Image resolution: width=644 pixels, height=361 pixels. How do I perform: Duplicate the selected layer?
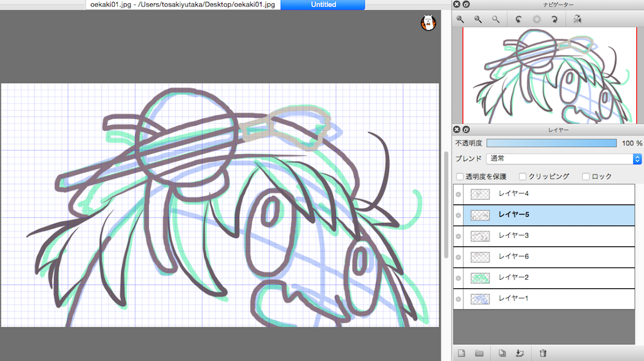[x=502, y=353]
